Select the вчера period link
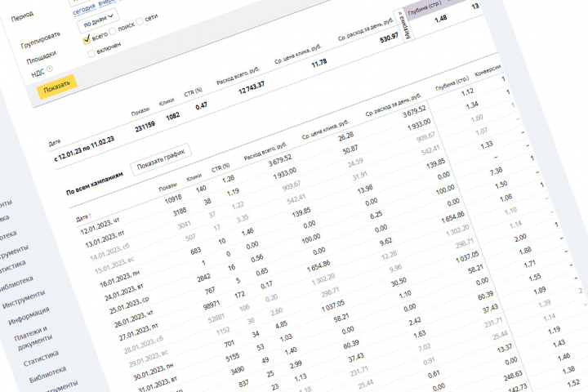 pyautogui.click(x=107, y=2)
